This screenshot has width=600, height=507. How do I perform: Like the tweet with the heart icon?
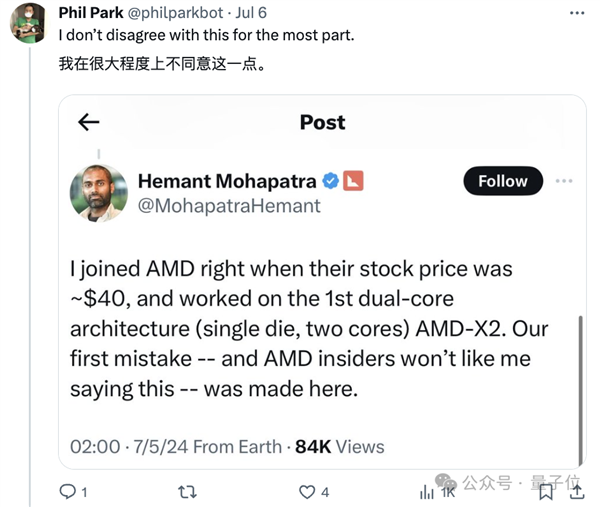(308, 491)
